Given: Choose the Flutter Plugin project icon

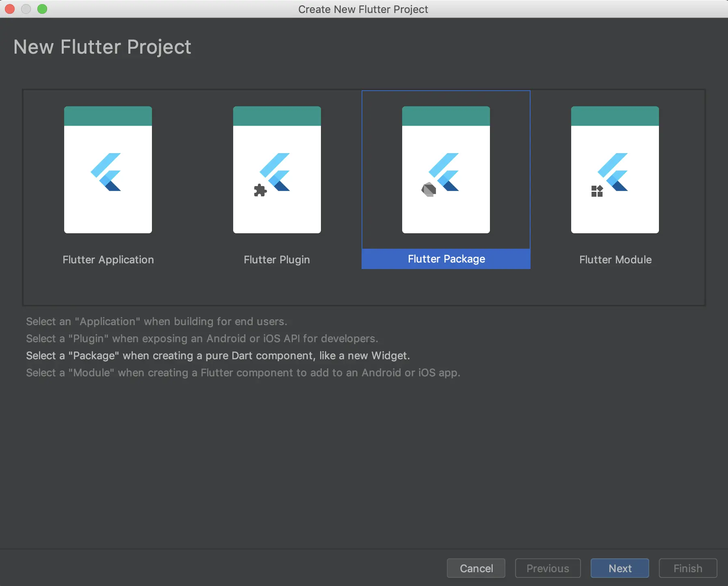Looking at the screenshot, I should pyautogui.click(x=277, y=169).
